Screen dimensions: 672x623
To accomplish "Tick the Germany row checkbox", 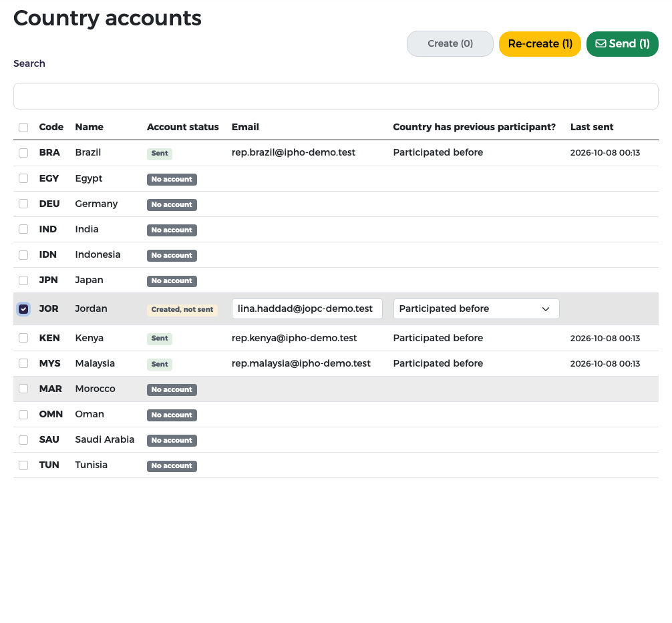I will click(23, 204).
